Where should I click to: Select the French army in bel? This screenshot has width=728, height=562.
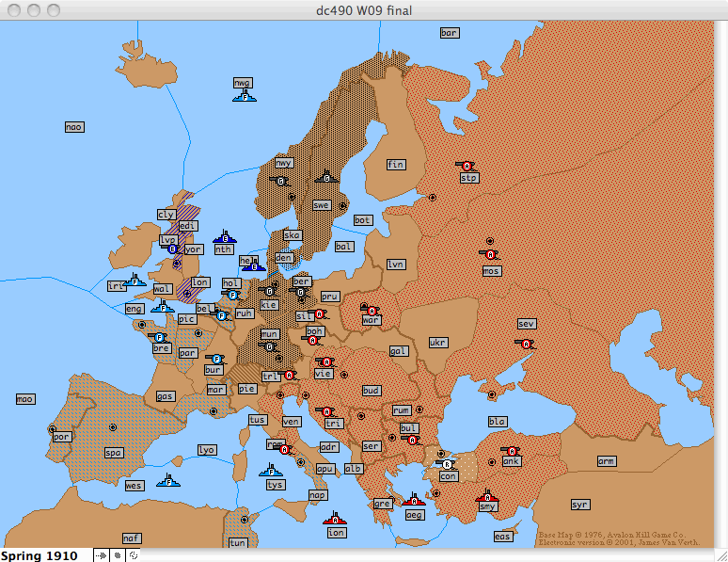pyautogui.click(x=220, y=315)
